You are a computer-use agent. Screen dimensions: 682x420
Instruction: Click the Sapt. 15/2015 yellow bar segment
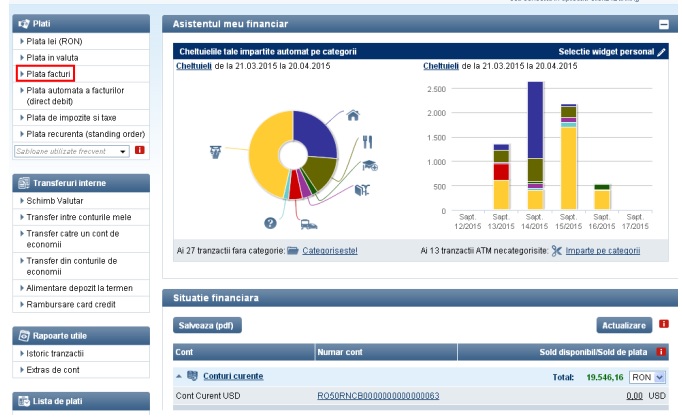click(x=568, y=168)
